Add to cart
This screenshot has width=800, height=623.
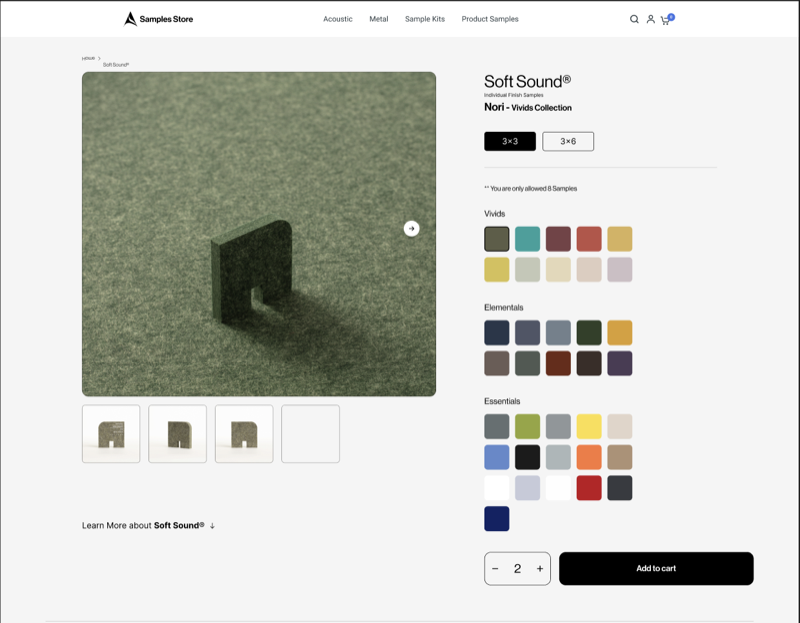(x=656, y=568)
